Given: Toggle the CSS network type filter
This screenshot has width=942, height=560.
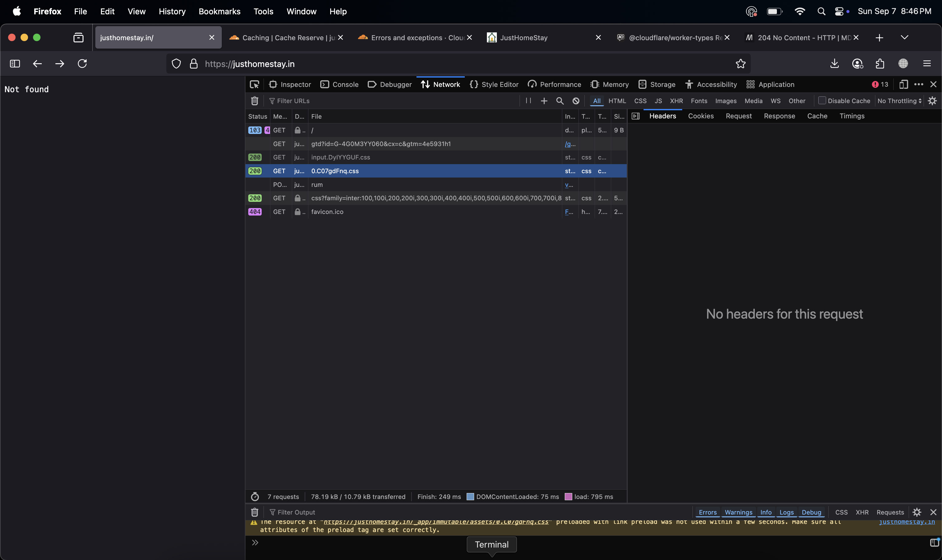Looking at the screenshot, I should pyautogui.click(x=640, y=101).
